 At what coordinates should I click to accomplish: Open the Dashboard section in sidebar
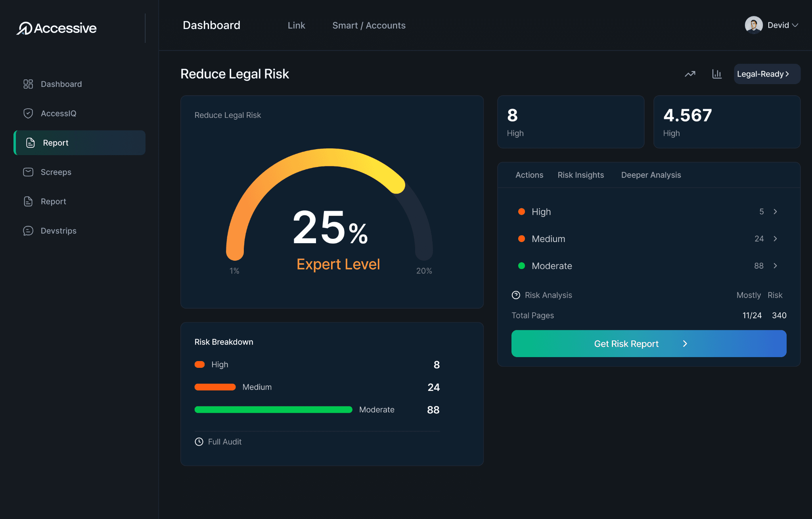[61, 84]
